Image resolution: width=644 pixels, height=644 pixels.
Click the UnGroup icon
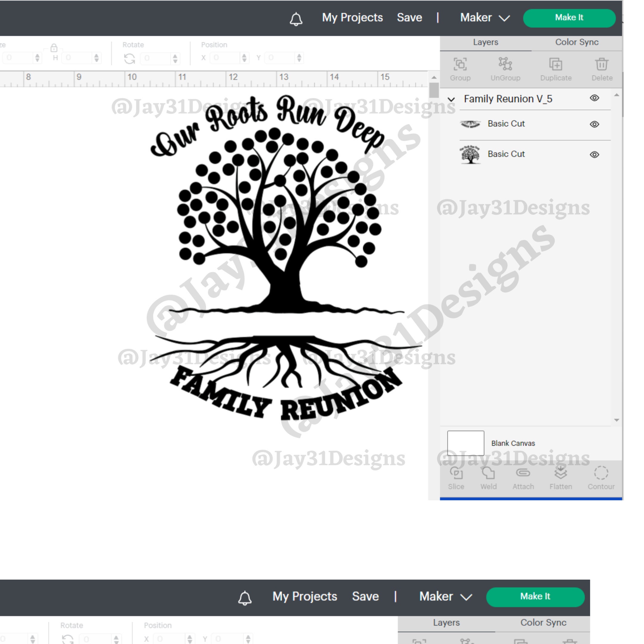coord(505,65)
